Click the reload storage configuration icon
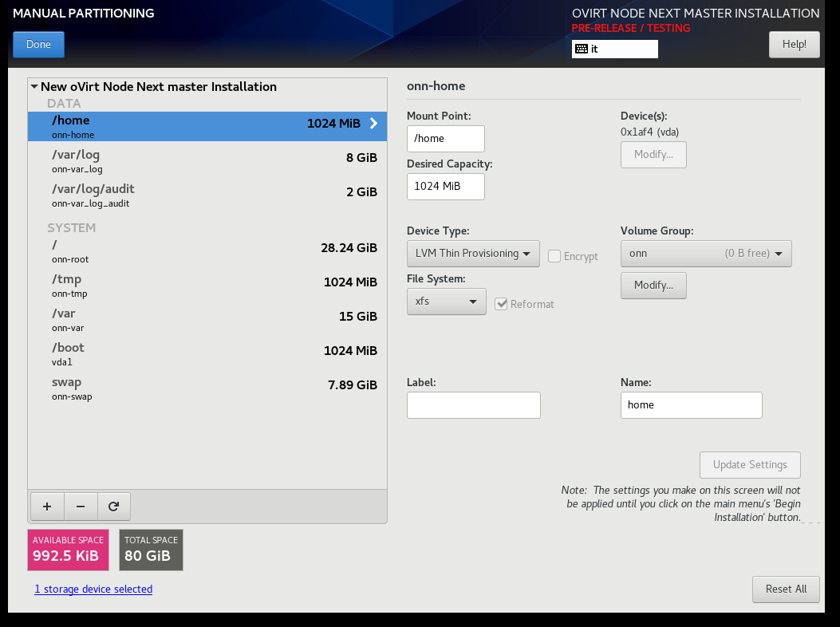This screenshot has height=627, width=840. tap(114, 506)
